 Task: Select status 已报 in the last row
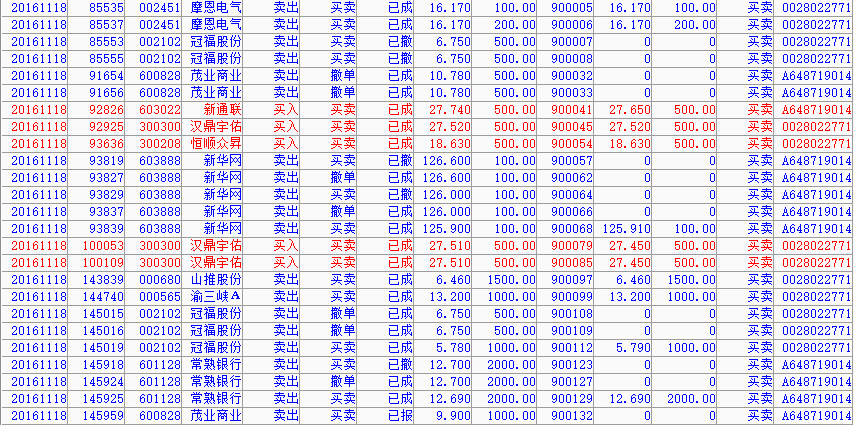point(400,416)
